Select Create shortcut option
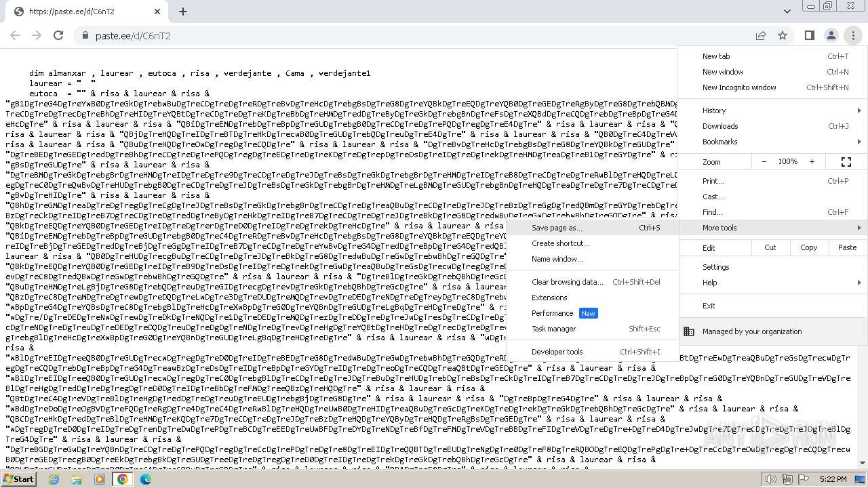This screenshot has height=488, width=868. (x=593, y=243)
